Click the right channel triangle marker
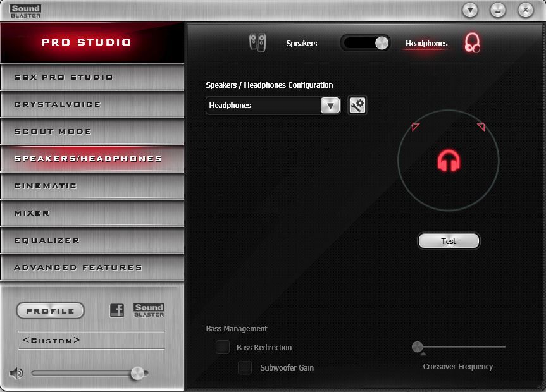The height and width of the screenshot is (392, 546). [x=481, y=126]
